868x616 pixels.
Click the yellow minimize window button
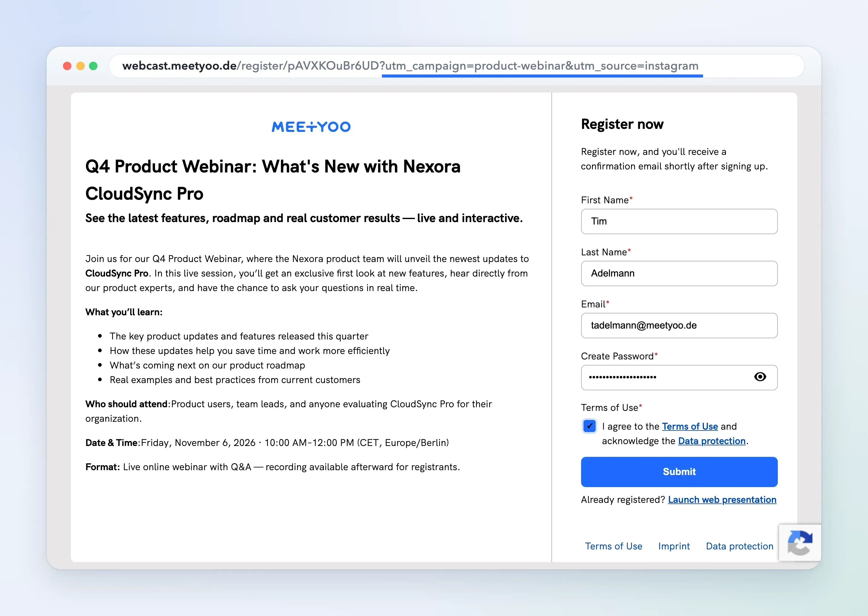coord(81,66)
